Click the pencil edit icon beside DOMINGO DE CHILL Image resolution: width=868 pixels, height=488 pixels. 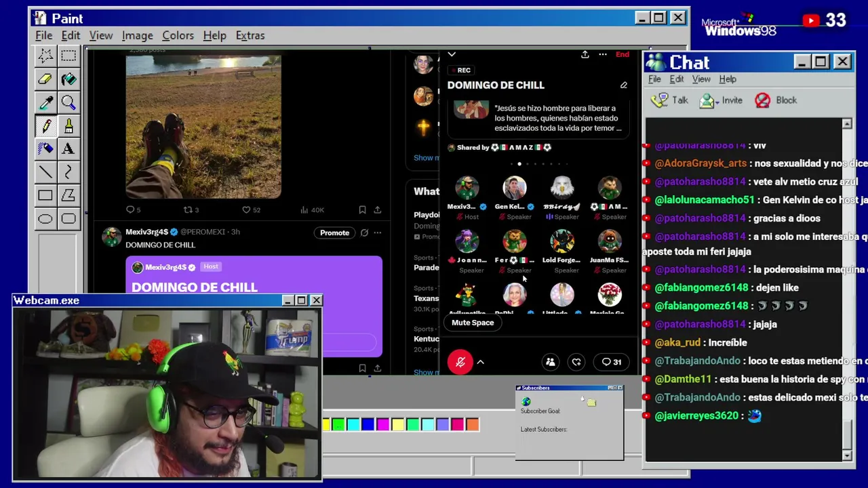pyautogui.click(x=624, y=85)
